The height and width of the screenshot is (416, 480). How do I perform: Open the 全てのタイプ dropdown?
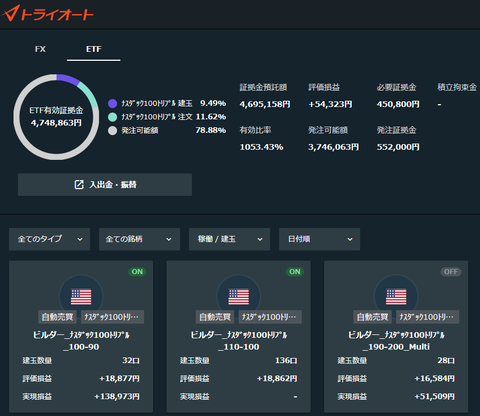pyautogui.click(x=49, y=239)
